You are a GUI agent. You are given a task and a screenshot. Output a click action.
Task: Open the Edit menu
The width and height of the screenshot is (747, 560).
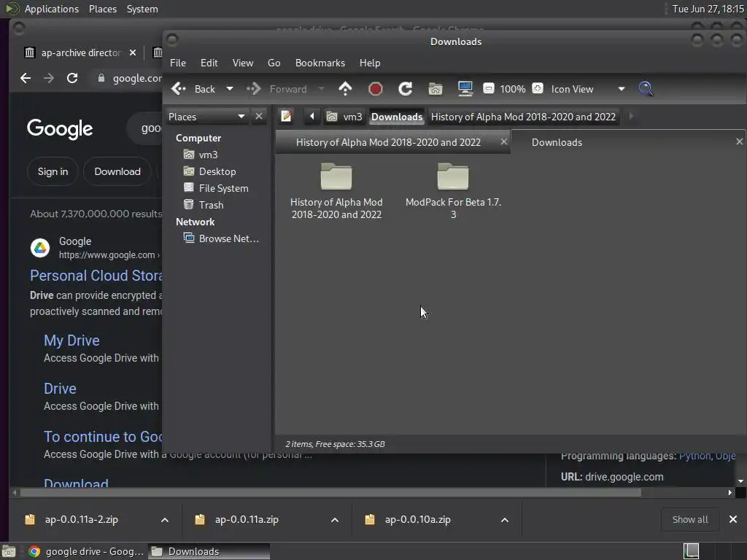click(x=209, y=63)
